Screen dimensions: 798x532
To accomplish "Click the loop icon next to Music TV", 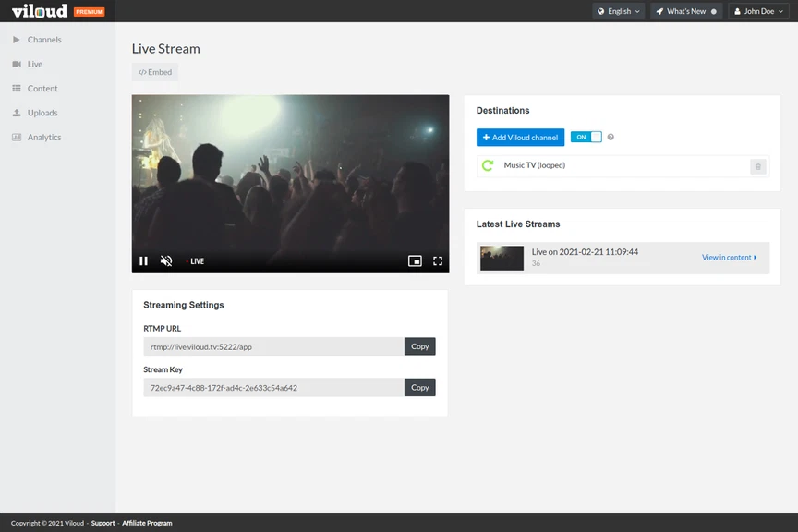I will (487, 165).
